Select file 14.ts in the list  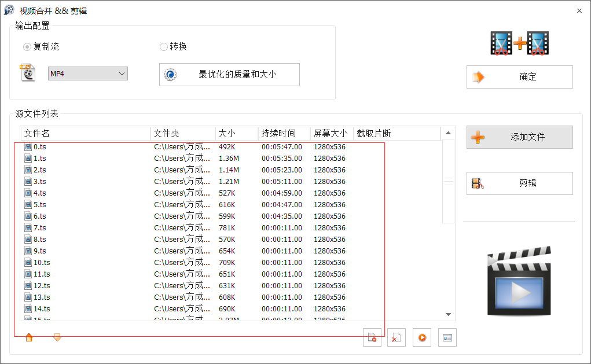(42, 309)
